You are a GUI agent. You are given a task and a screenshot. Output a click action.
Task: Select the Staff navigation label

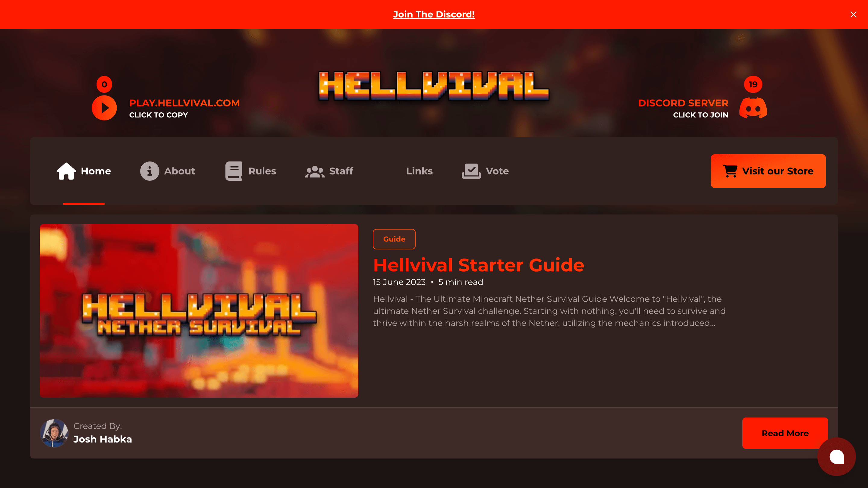pos(341,171)
